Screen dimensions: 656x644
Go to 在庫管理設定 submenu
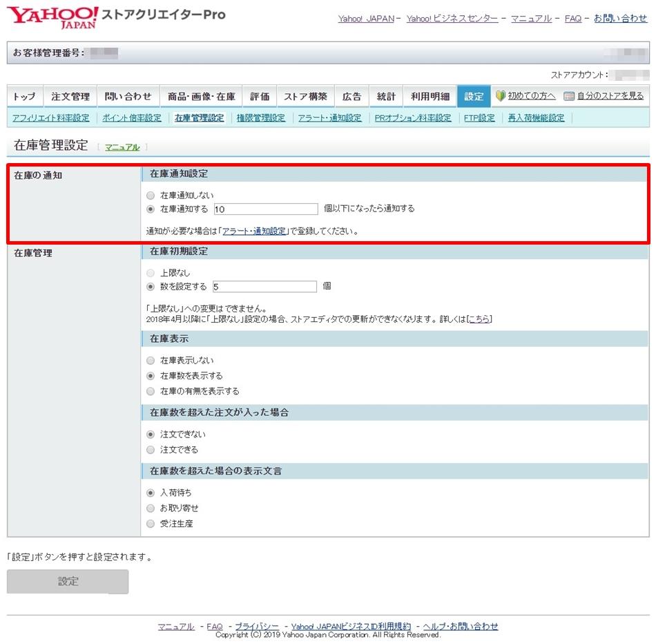(200, 118)
